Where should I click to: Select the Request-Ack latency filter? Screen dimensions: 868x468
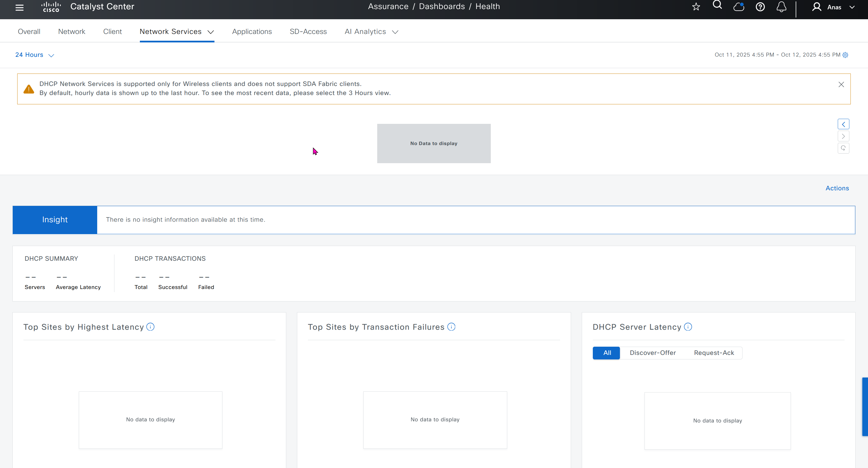click(x=714, y=353)
